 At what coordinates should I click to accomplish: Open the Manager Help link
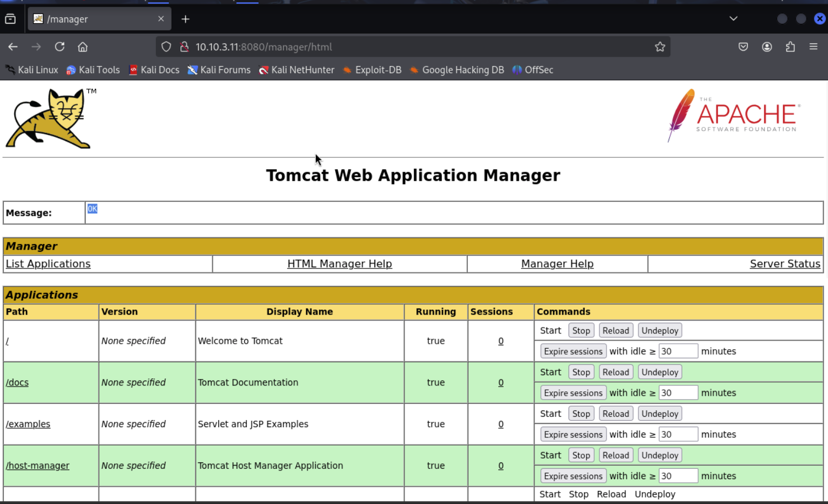557,264
